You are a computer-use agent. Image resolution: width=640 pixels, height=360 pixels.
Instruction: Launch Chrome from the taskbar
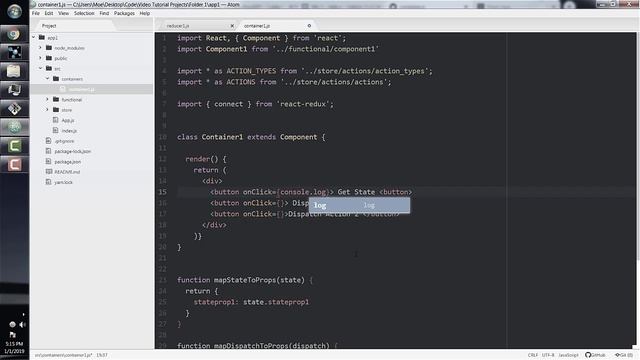pyautogui.click(x=14, y=34)
